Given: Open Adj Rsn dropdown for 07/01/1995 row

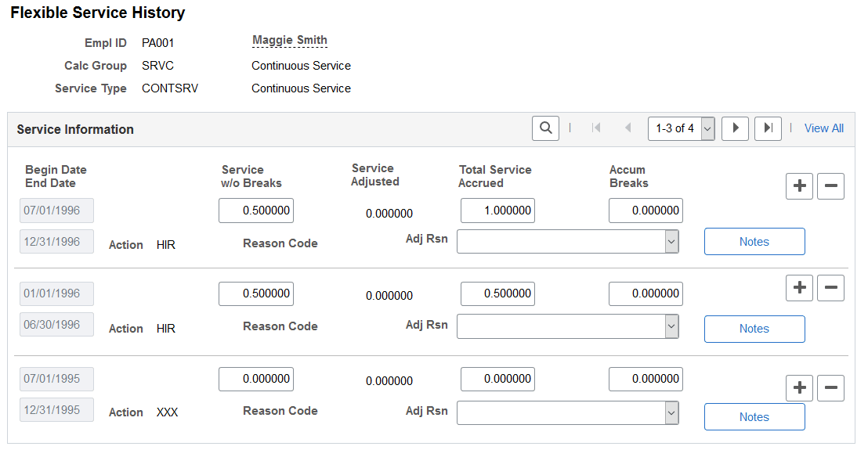Looking at the screenshot, I should point(568,413).
